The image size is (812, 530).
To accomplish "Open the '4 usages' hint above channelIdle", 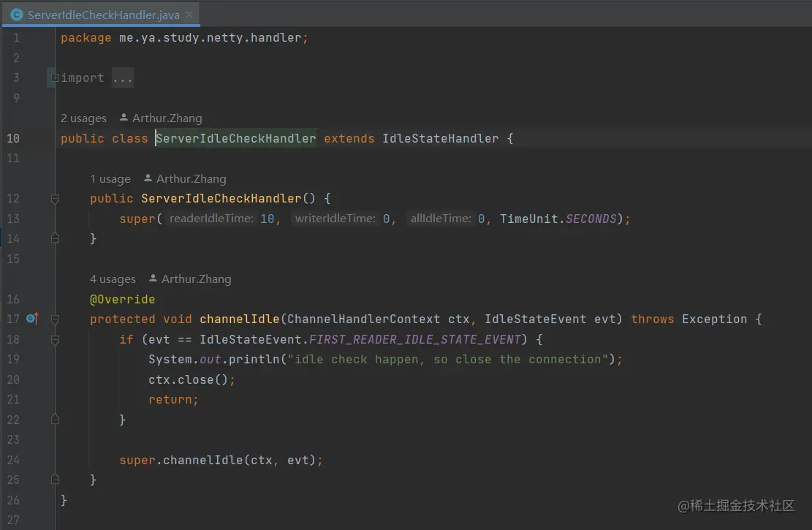I will pos(113,279).
